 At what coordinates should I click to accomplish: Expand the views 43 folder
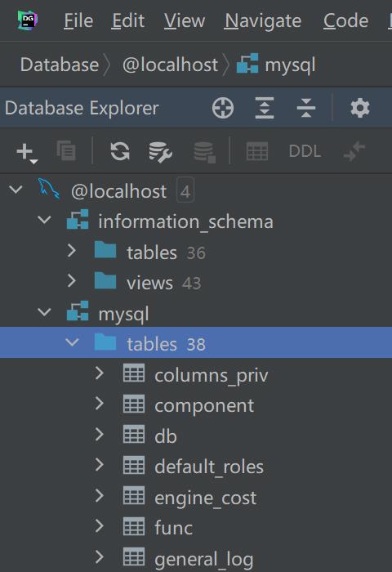pos(72,281)
